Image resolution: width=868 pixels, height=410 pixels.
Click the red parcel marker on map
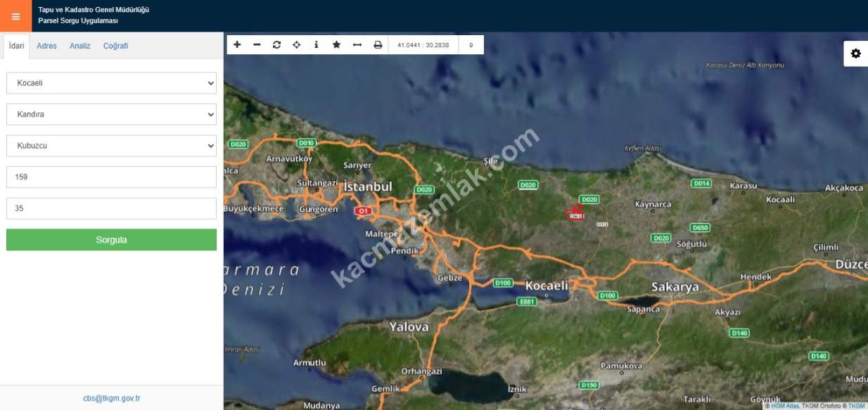[575, 214]
